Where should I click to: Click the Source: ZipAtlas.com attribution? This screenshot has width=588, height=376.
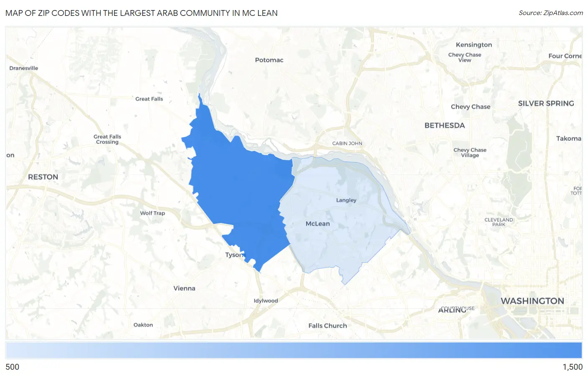coord(551,13)
